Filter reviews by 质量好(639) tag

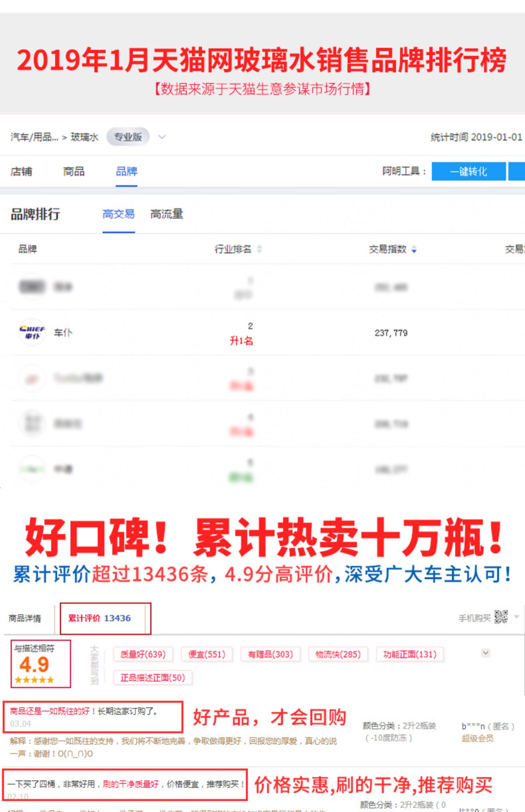pyautogui.click(x=143, y=654)
